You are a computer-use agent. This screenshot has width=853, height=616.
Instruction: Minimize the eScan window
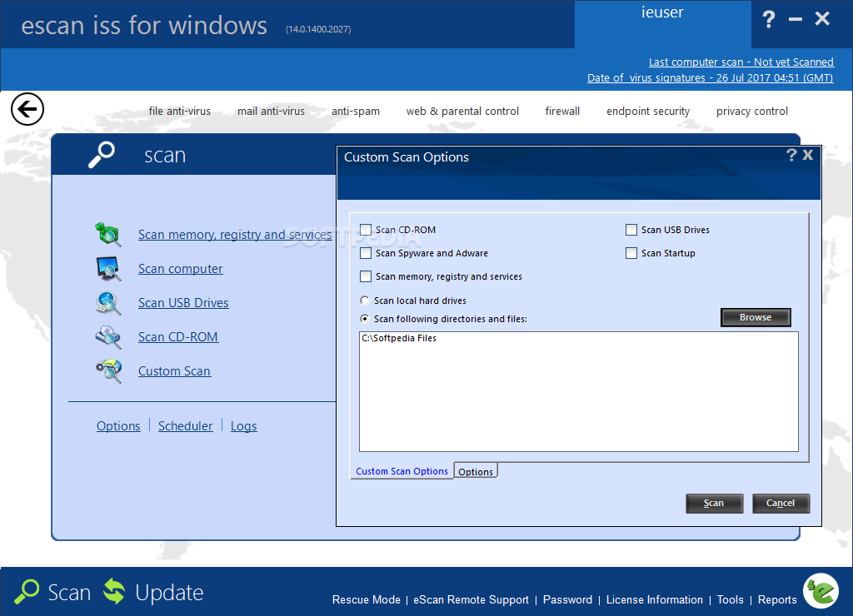point(796,20)
